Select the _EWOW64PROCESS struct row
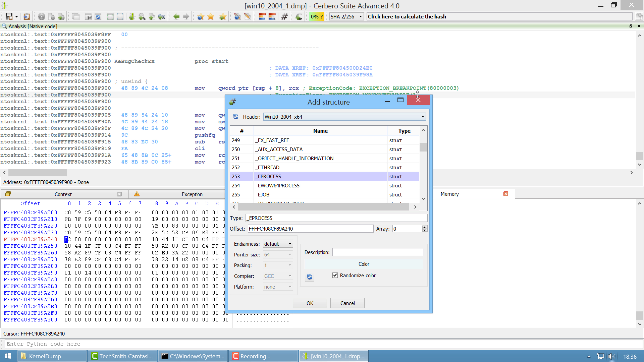The height and width of the screenshot is (362, 644). click(325, 185)
